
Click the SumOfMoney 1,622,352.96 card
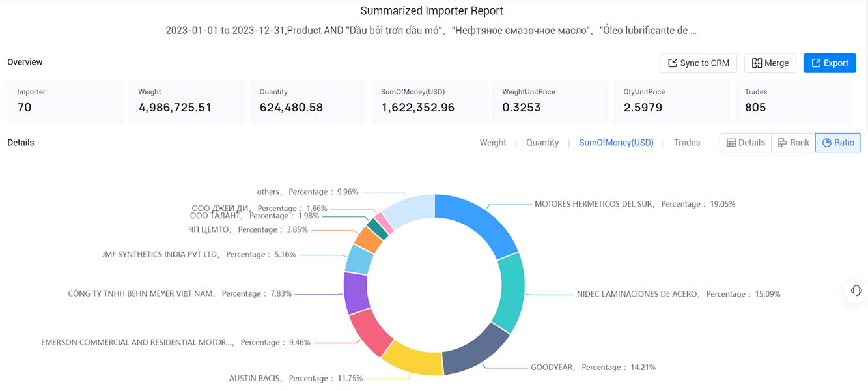429,102
